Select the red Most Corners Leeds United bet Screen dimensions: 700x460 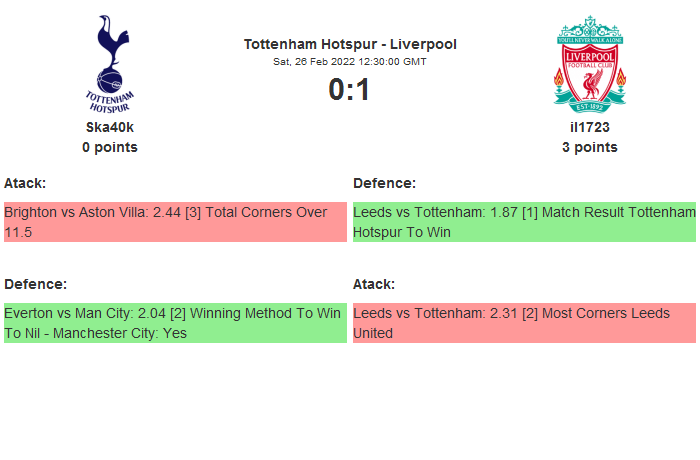tap(524, 323)
